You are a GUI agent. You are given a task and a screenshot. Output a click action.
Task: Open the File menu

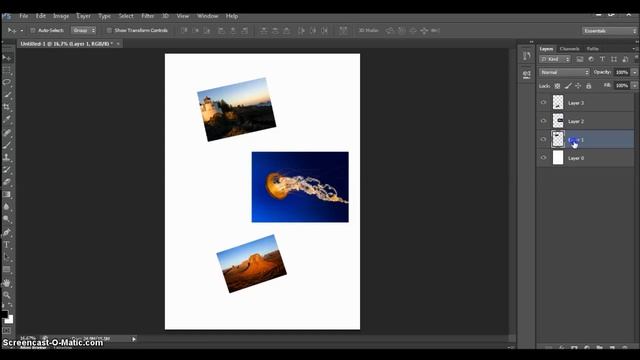coord(24,16)
